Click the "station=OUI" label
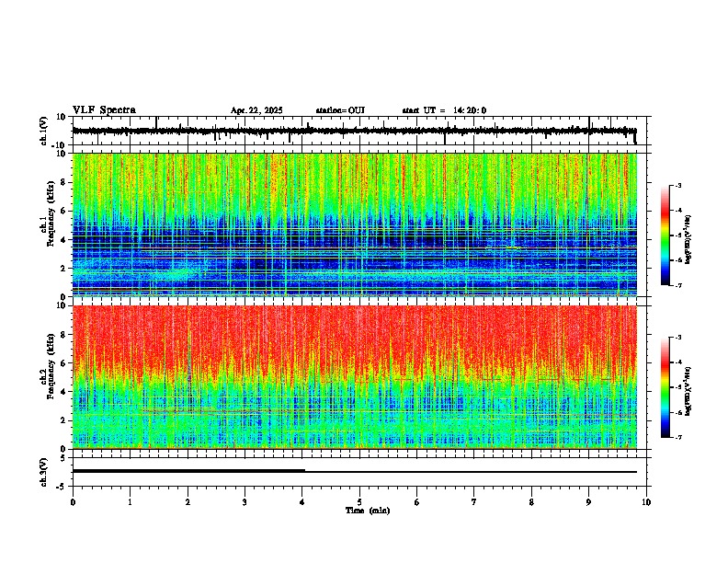Screen dimensions: 728x563 pos(340,110)
